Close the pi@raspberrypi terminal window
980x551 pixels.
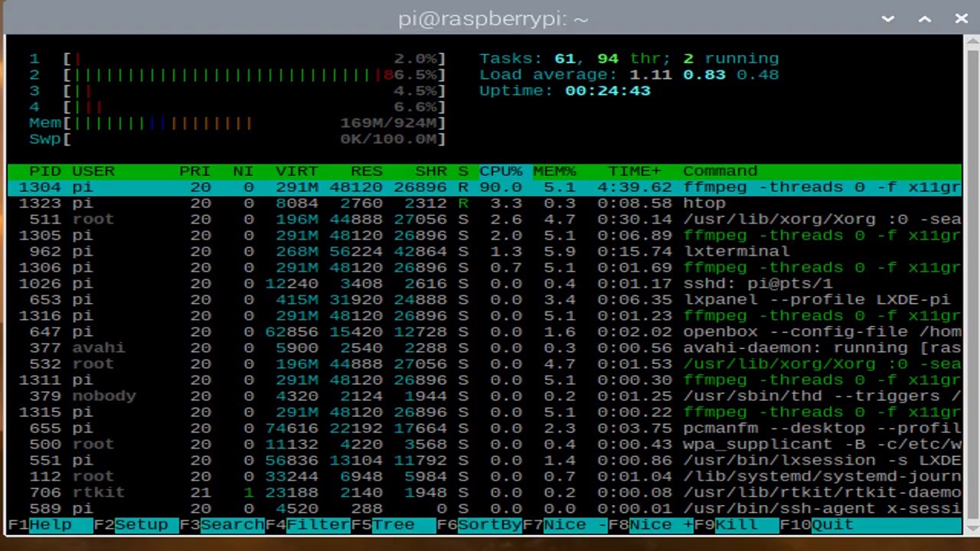962,18
